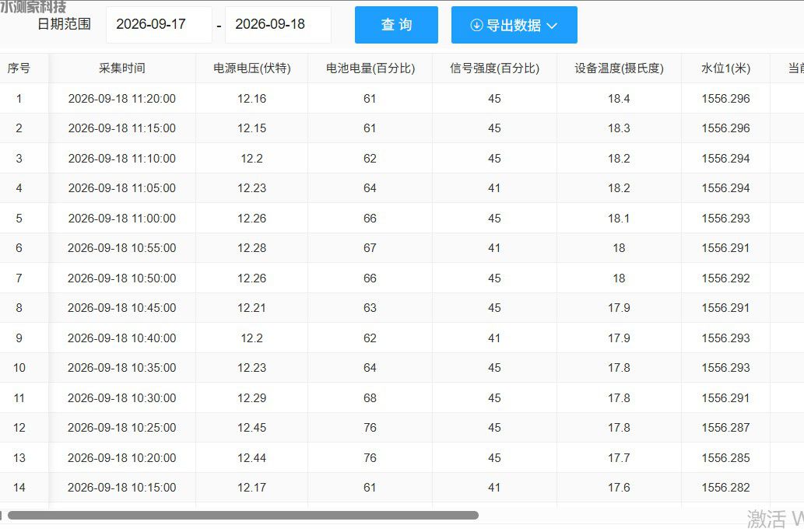
Task: Click temperature value 18.4 in row 1
Action: click(619, 99)
